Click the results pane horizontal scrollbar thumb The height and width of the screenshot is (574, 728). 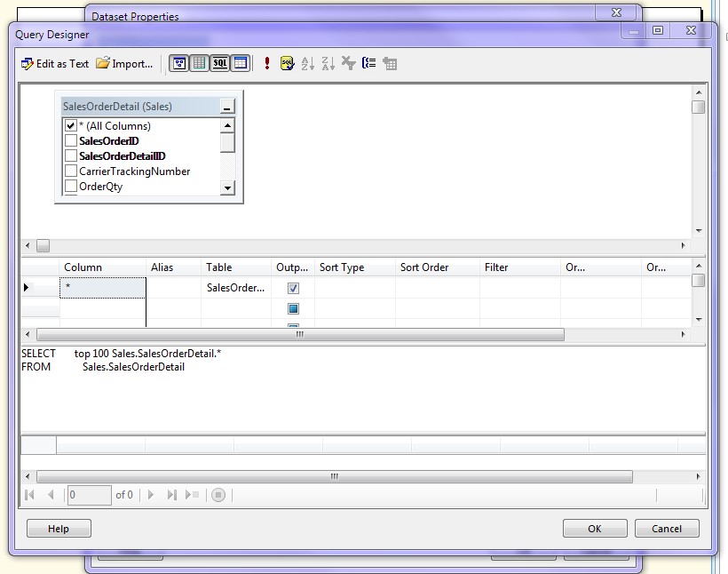(335, 476)
